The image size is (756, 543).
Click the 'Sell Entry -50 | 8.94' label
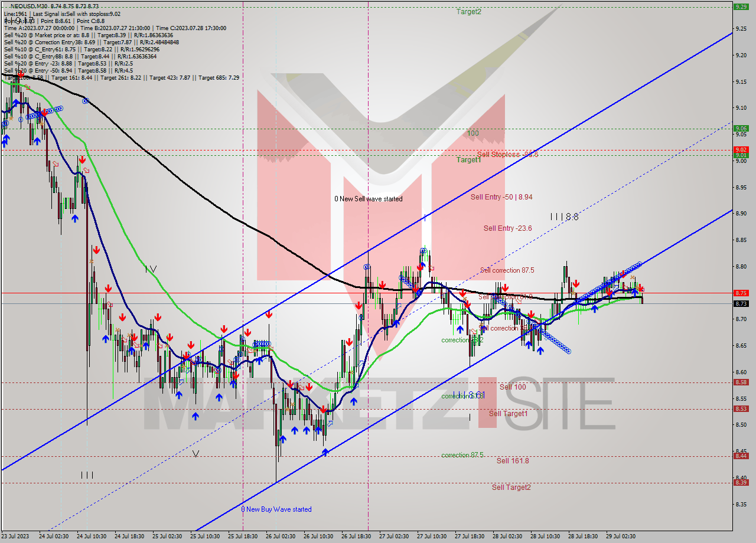tap(501, 197)
